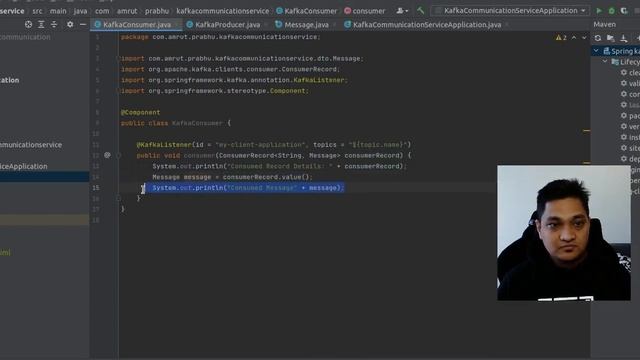Click the Build project hammer icon
The image size is (640, 360).
pyautogui.click(x=420, y=11)
